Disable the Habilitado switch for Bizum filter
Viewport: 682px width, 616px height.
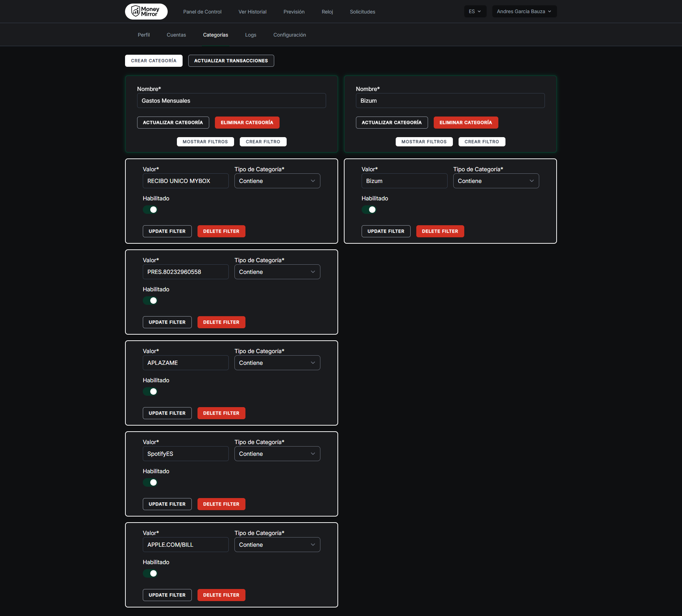[369, 210]
